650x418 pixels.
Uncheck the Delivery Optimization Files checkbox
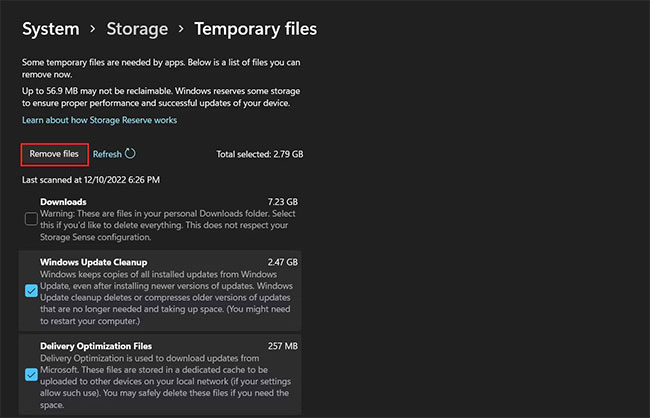[x=32, y=375]
